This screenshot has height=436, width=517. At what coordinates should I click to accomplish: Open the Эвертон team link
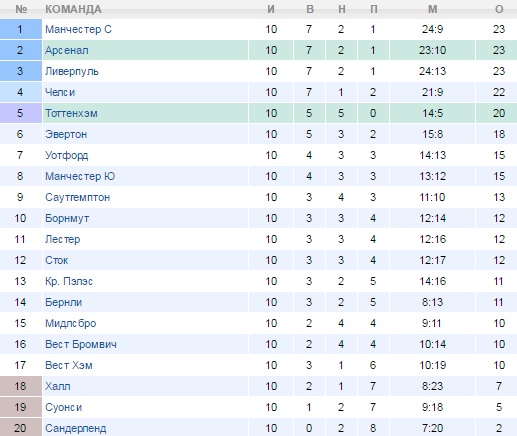click(x=66, y=134)
